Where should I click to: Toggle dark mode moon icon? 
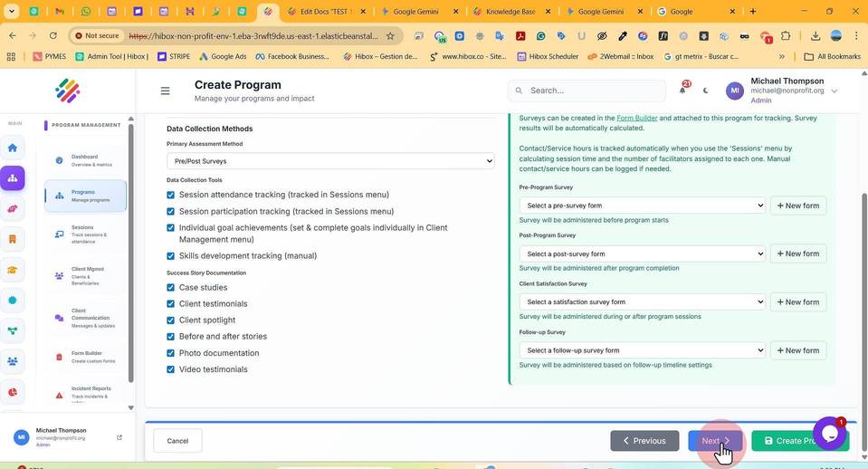[x=705, y=91]
